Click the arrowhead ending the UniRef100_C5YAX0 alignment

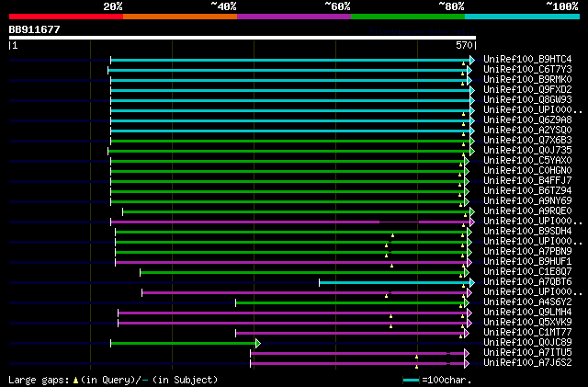coord(467,162)
